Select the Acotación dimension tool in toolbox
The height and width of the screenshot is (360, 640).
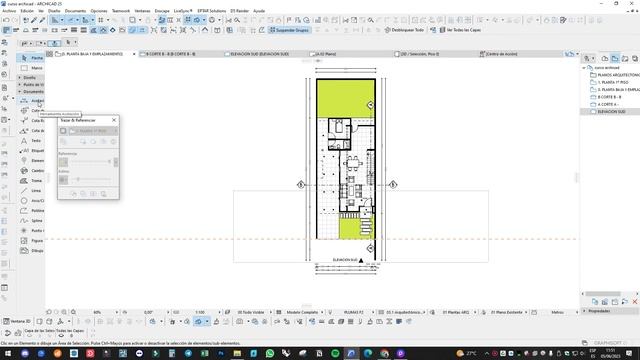31,100
